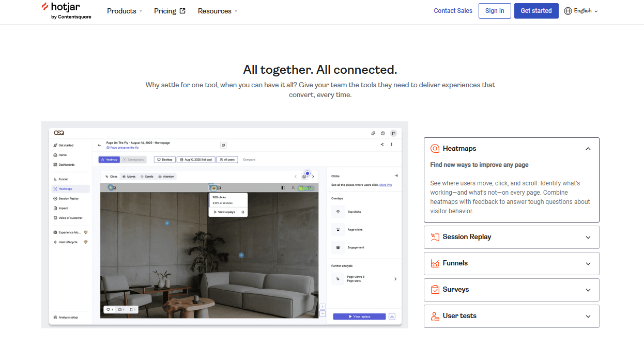Screen dimensions: 644x348
Task: Switch to the Scrolls heatmap tab
Action: pyautogui.click(x=147, y=177)
